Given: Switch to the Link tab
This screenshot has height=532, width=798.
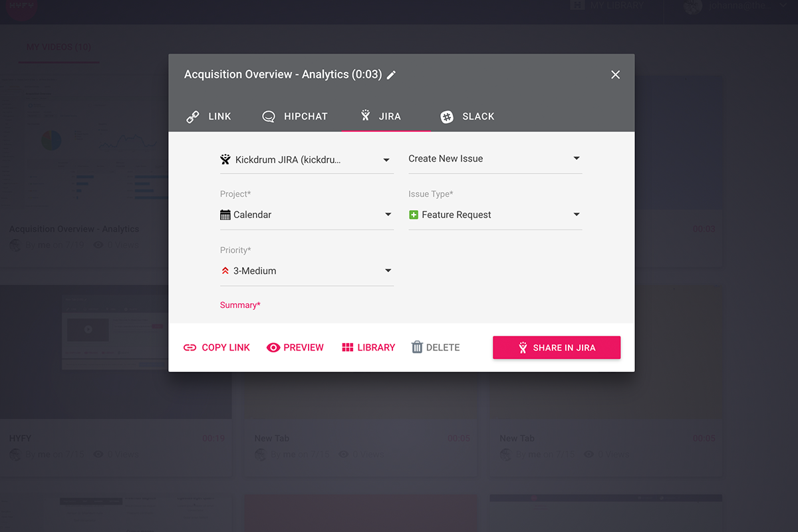Looking at the screenshot, I should [x=209, y=116].
